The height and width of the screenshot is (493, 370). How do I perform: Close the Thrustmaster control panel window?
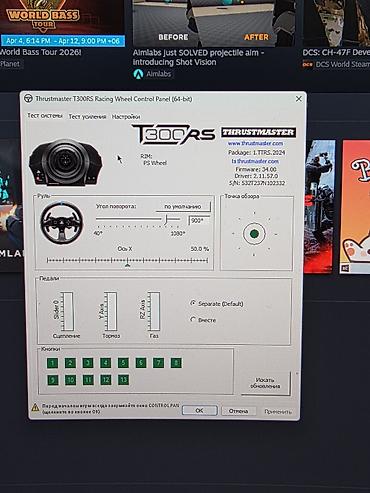[299, 99]
